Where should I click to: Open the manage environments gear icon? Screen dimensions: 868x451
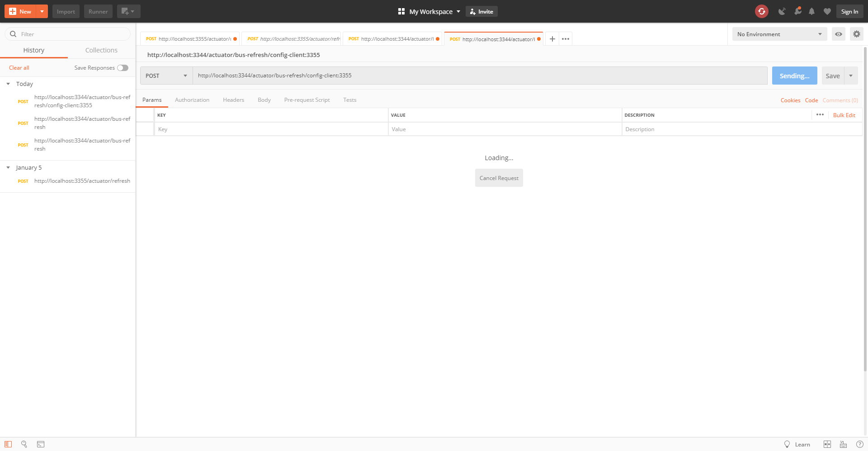[x=857, y=34]
